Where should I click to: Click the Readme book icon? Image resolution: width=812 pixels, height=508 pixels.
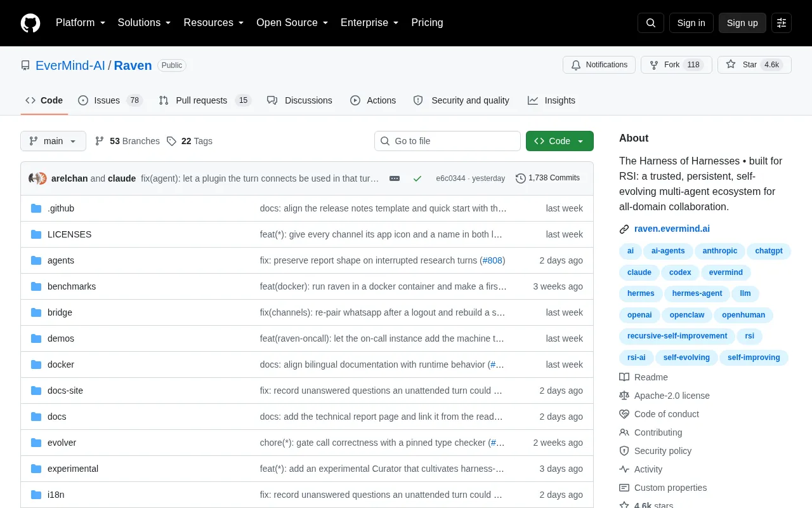click(x=624, y=377)
